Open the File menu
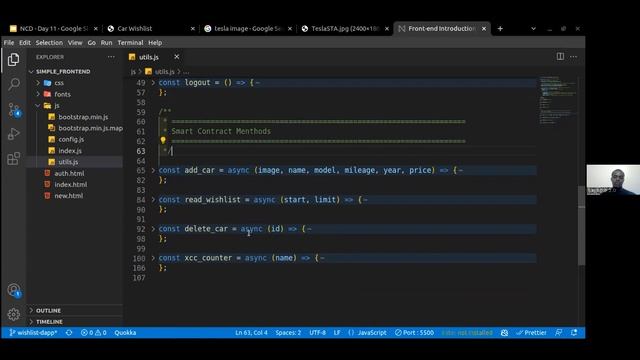This screenshot has width=640, height=360. click(x=9, y=42)
